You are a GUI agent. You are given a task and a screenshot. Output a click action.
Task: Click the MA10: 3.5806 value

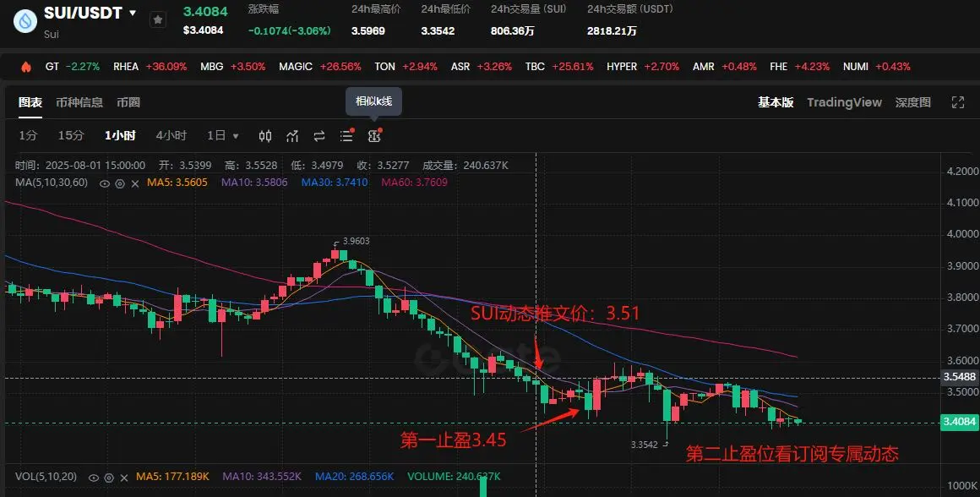[254, 183]
